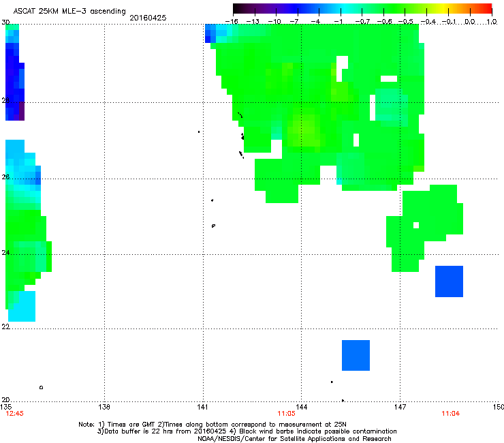Click the -4 color scale label
The image size is (504, 443).
pyautogui.click(x=315, y=22)
